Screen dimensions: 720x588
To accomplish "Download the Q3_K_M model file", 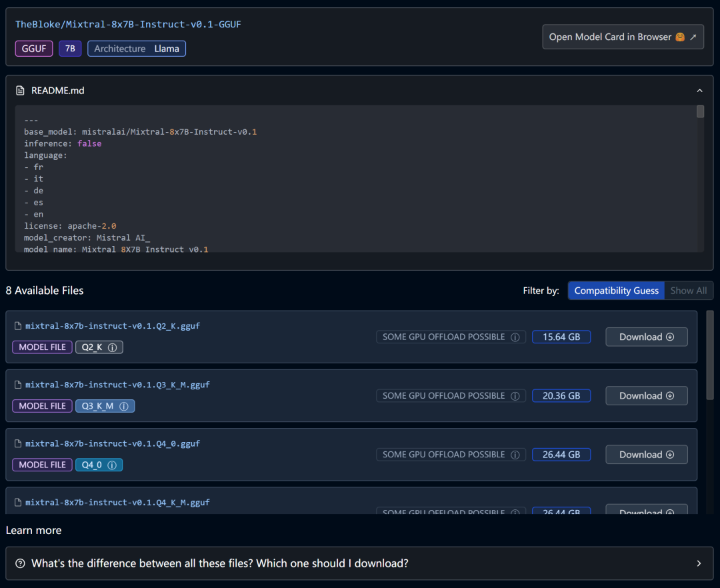I will pos(646,396).
